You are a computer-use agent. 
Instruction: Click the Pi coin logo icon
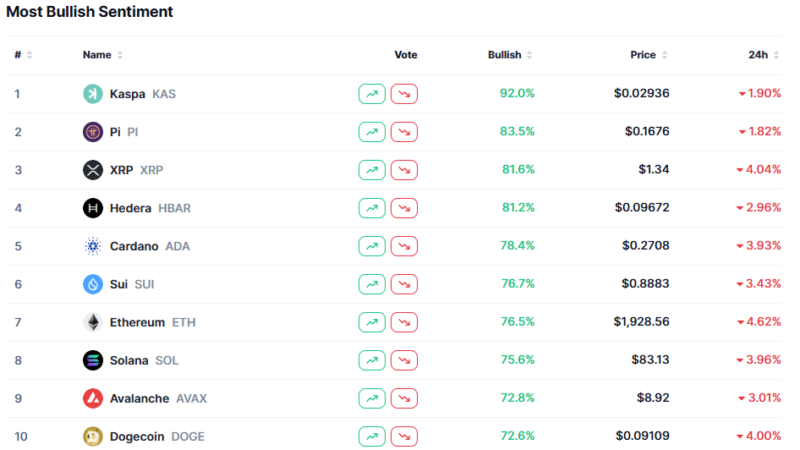coord(92,132)
